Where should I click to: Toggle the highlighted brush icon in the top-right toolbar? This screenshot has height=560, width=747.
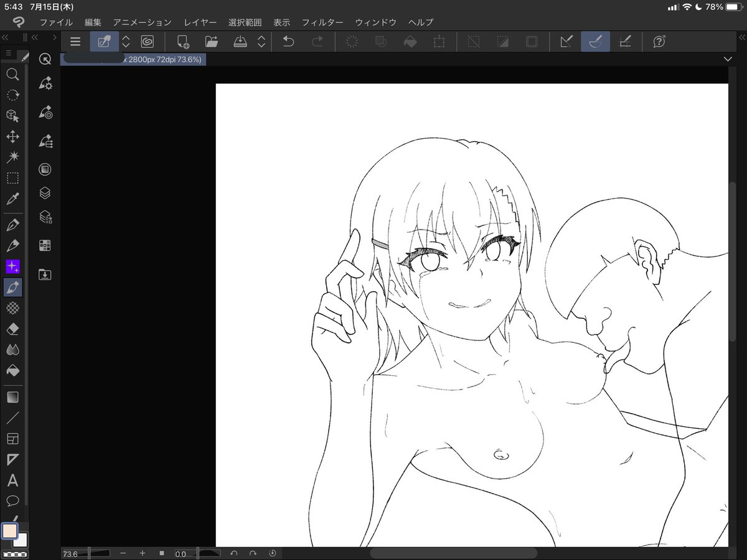pyautogui.click(x=595, y=42)
